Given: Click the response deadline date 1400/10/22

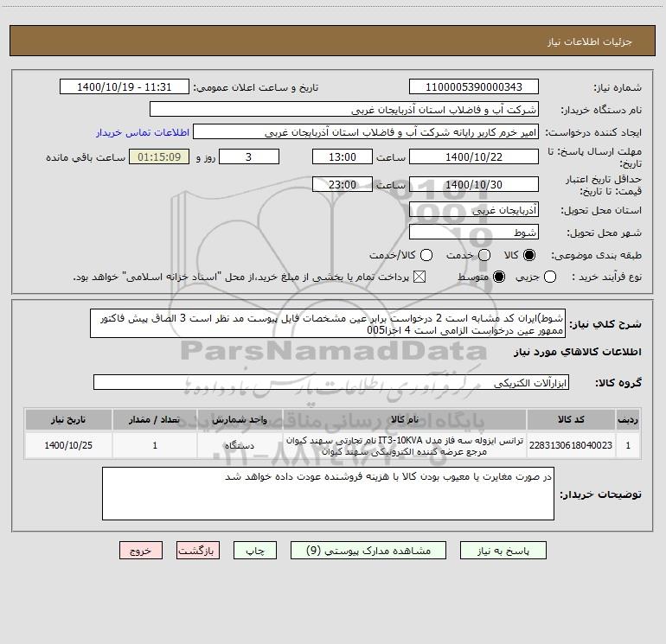Looking at the screenshot, I should click(474, 156).
